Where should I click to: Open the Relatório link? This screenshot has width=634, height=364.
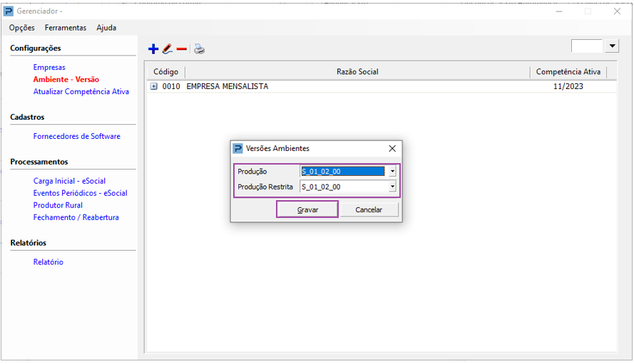point(48,262)
